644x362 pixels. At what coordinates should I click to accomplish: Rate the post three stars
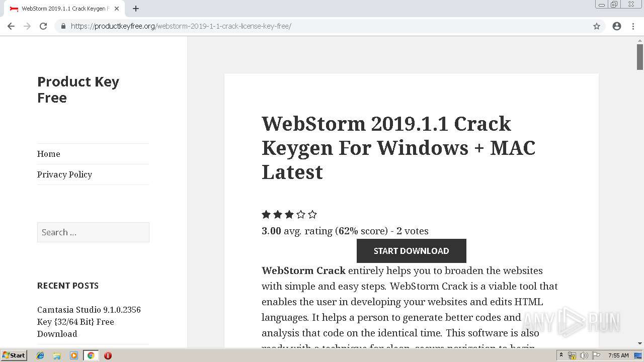coord(289,215)
